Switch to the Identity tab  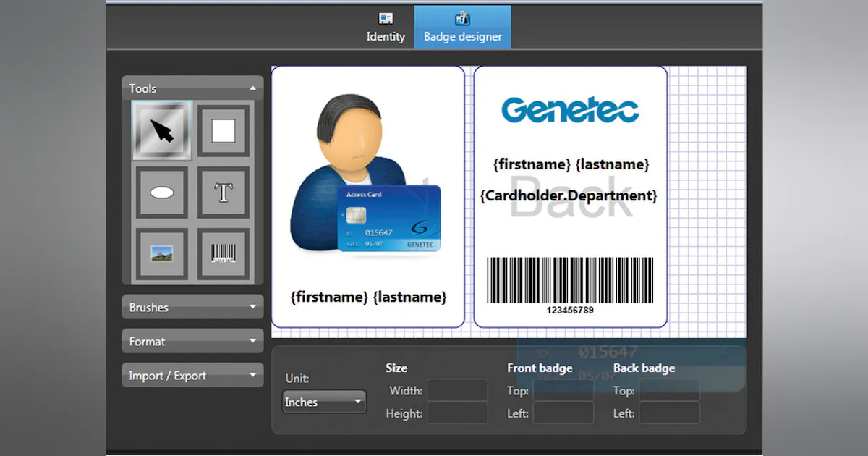386,28
